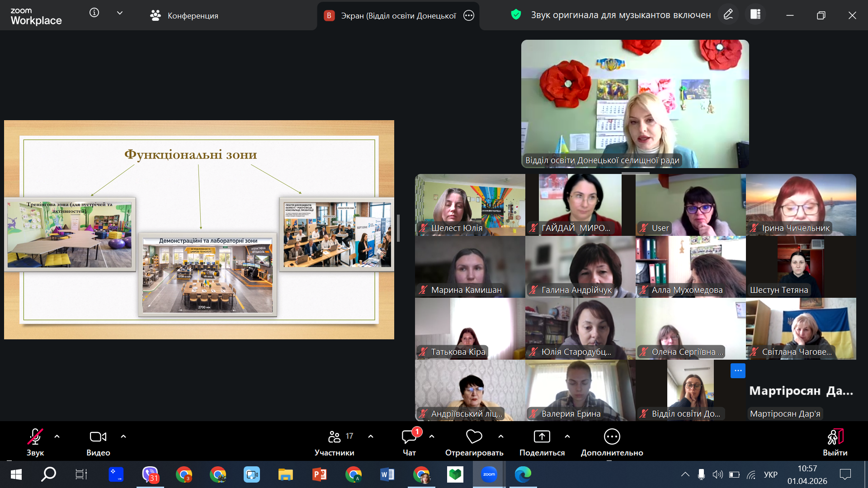Open the React heart icon

click(474, 437)
